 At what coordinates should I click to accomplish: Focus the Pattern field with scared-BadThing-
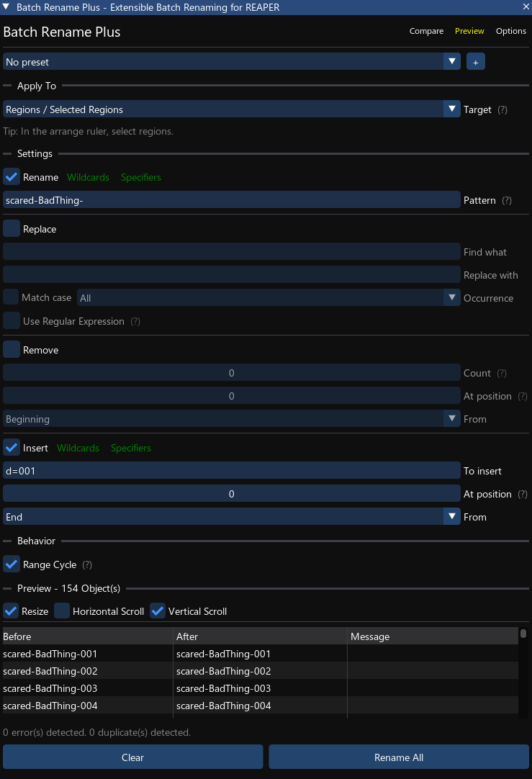pyautogui.click(x=232, y=201)
